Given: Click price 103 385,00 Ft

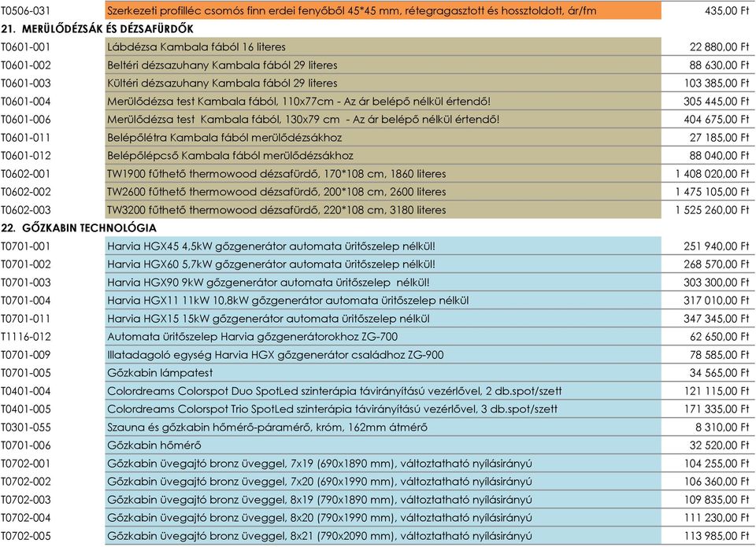Looking at the screenshot, I should click(717, 83).
